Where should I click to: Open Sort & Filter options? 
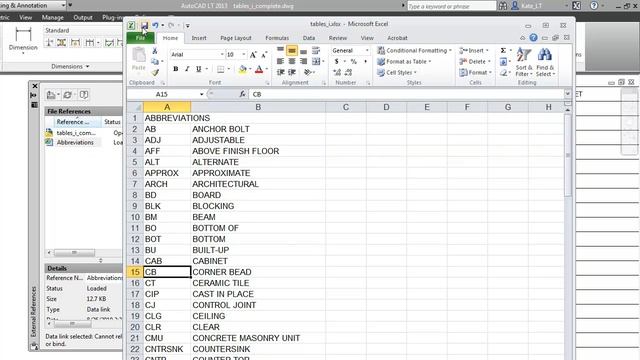[x=524, y=62]
